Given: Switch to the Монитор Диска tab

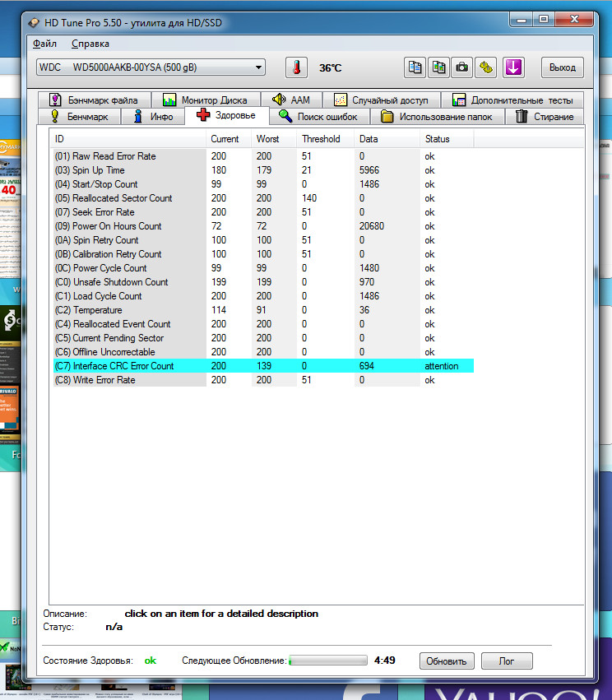Looking at the screenshot, I should 206,100.
